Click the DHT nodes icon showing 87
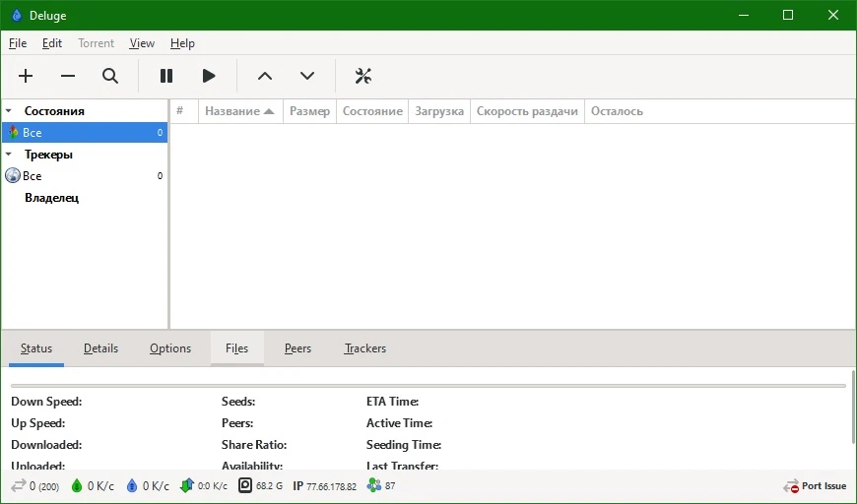This screenshot has width=857, height=504. (x=374, y=485)
